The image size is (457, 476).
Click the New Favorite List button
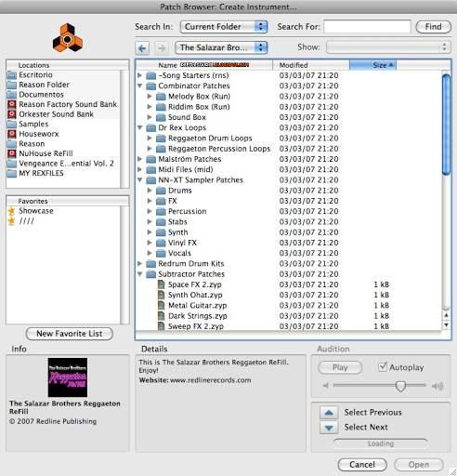pos(70,334)
